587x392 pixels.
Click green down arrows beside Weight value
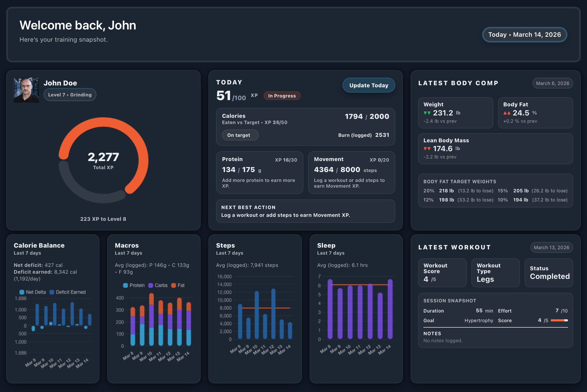click(x=427, y=113)
